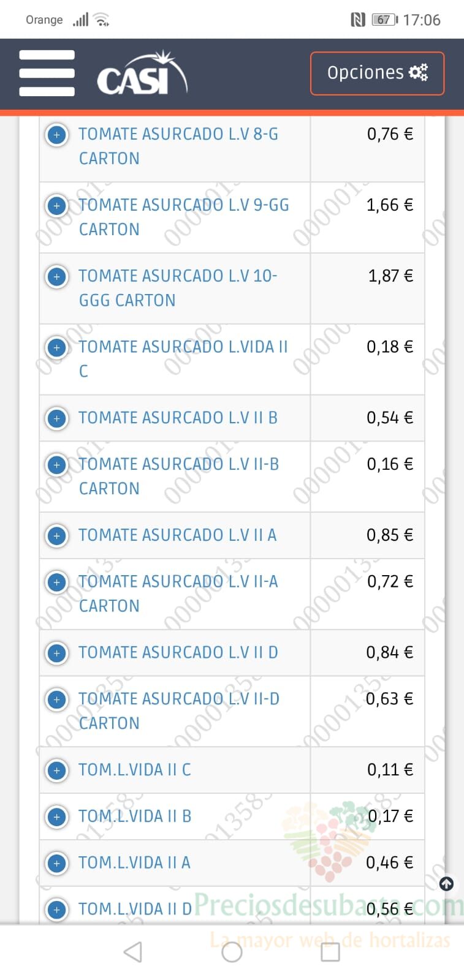Tap the CASI logo
Viewport: 464px width, 980px height.
tap(142, 73)
